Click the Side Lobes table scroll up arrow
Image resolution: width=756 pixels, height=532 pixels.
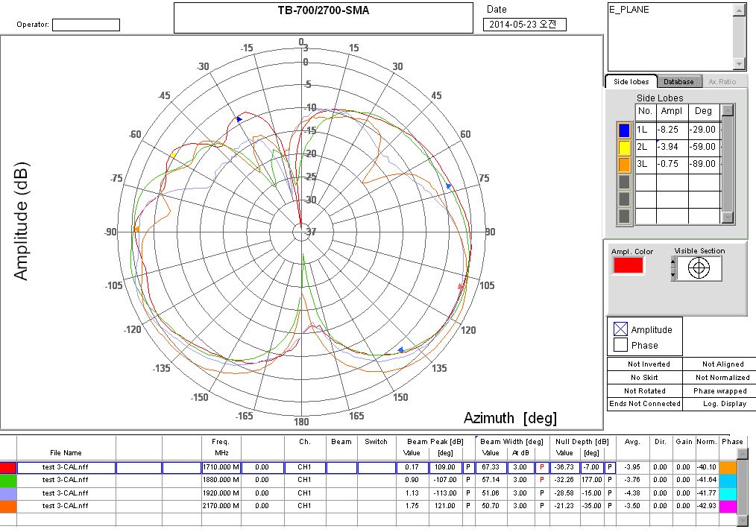pyautogui.click(x=728, y=110)
